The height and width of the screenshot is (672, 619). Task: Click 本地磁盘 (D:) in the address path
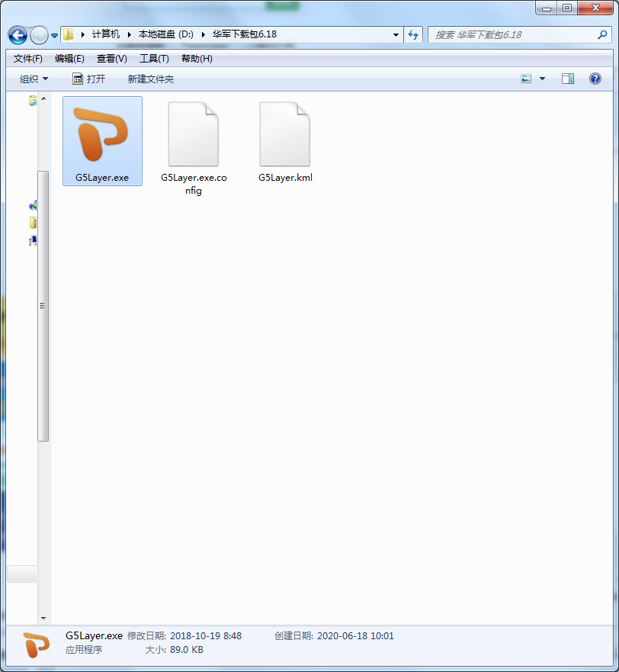165,34
